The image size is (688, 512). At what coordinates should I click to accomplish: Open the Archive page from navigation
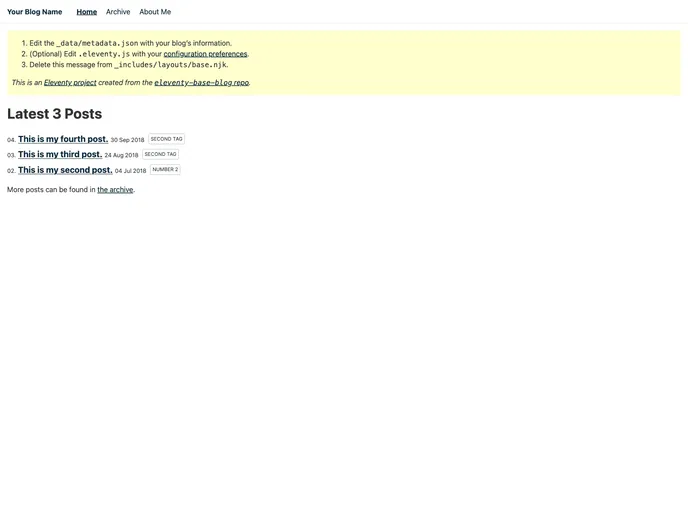(118, 12)
